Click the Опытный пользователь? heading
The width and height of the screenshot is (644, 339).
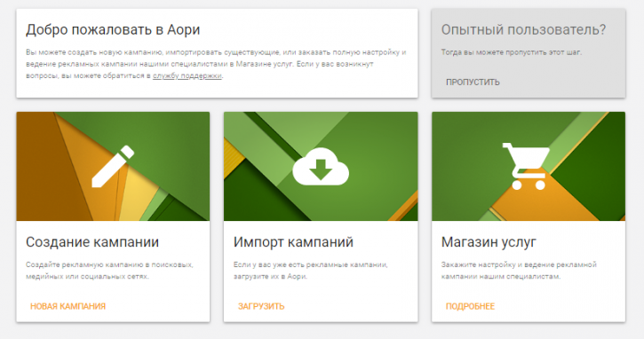pyautogui.click(x=524, y=30)
